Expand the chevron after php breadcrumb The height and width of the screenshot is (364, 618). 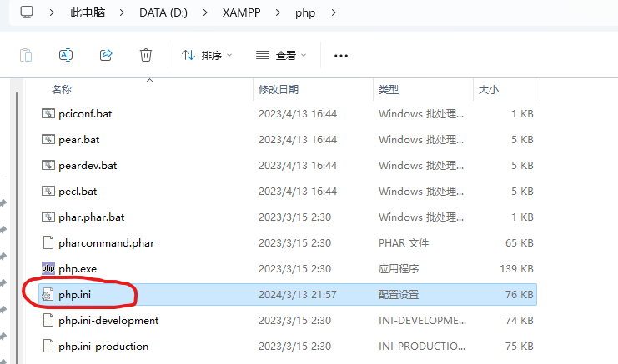(334, 12)
